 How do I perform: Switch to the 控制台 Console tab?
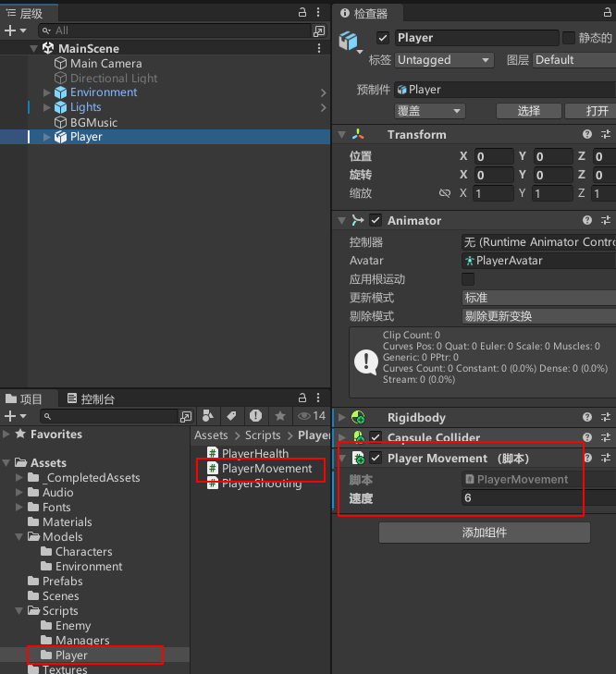[92, 399]
